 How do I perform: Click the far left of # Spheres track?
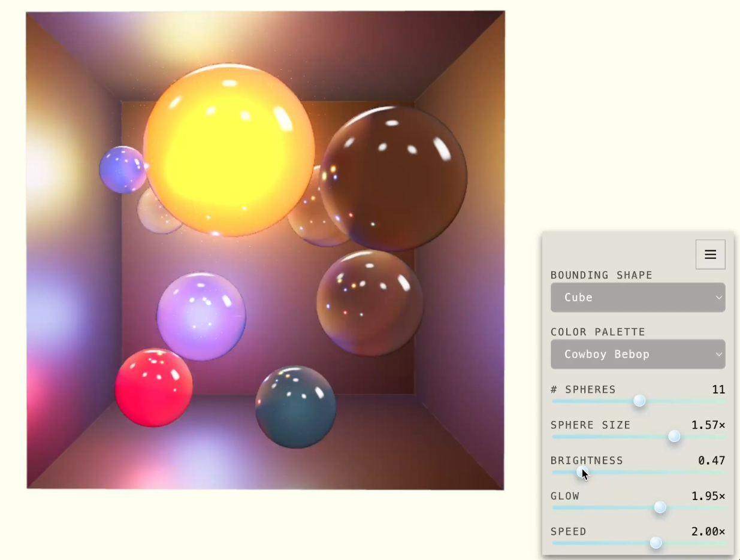pyautogui.click(x=554, y=401)
